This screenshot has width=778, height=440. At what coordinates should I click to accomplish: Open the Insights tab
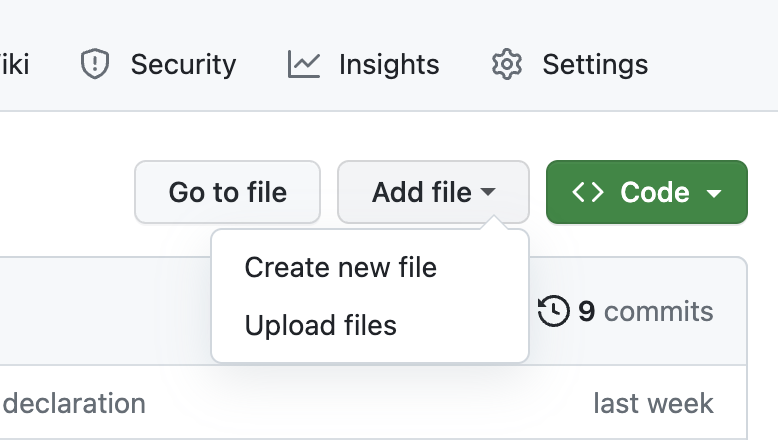pyautogui.click(x=364, y=64)
